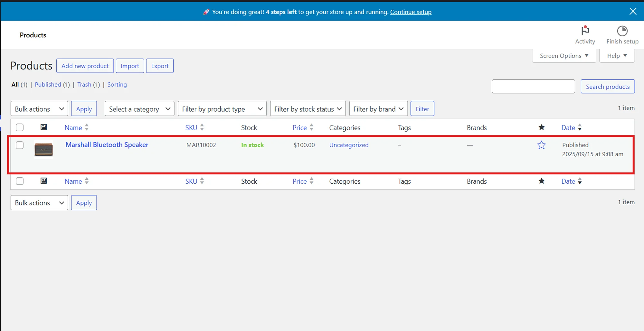Sort by Price using header arrows
Image resolution: width=644 pixels, height=331 pixels.
[x=311, y=127]
